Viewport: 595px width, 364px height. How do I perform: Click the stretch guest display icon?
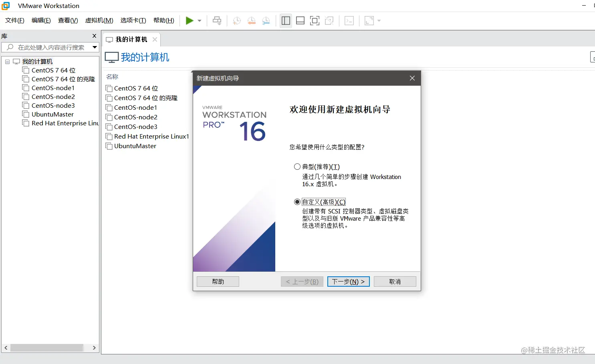(x=369, y=20)
